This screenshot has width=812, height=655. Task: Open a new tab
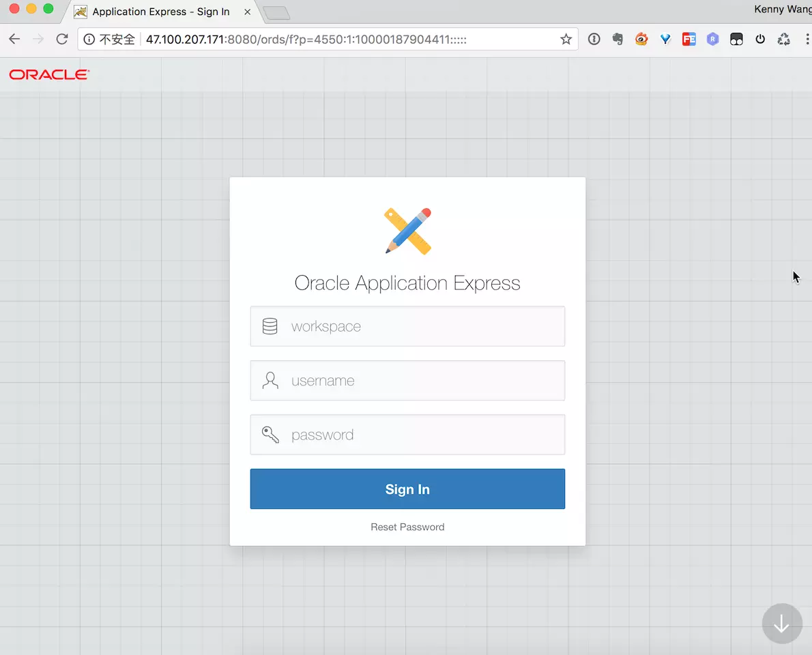(x=276, y=13)
